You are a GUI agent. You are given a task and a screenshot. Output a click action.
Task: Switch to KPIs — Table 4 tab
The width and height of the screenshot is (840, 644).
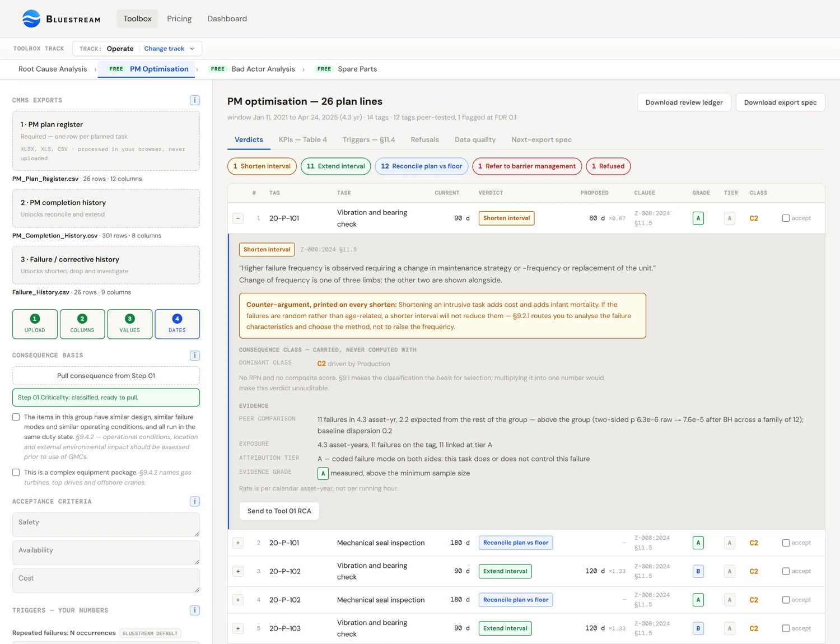303,139
